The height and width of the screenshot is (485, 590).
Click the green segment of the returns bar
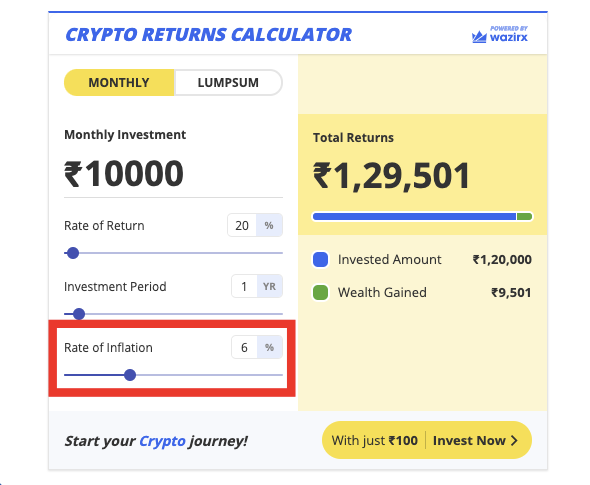pyautogui.click(x=524, y=216)
